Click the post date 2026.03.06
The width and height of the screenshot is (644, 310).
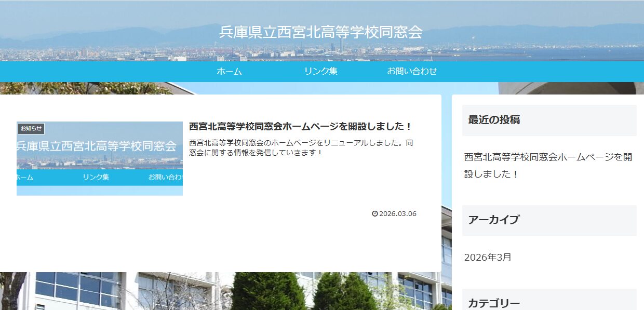point(398,214)
